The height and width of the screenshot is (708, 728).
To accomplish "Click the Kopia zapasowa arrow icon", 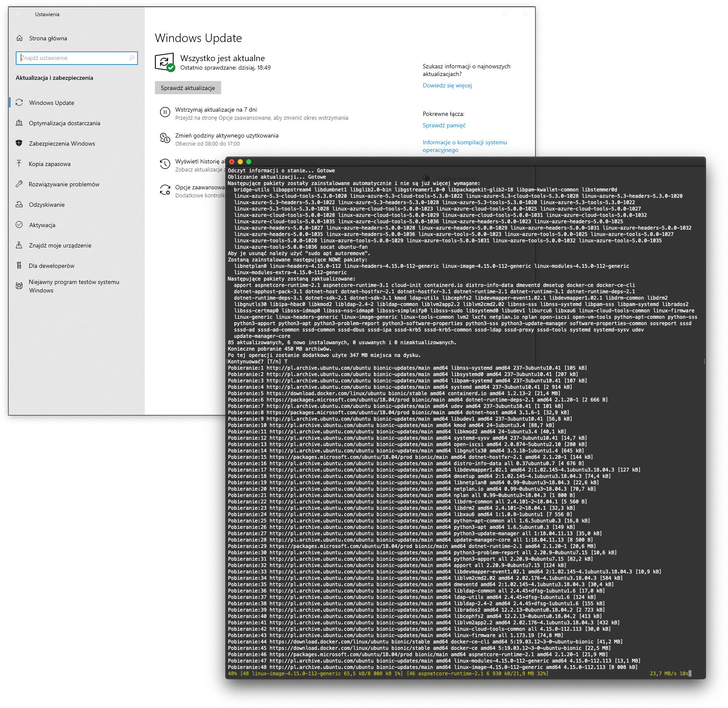I will tap(19, 164).
